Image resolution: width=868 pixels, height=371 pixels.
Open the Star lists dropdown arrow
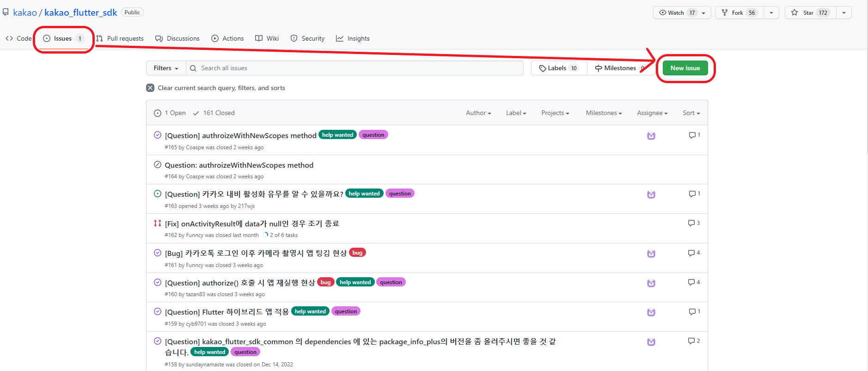point(844,12)
